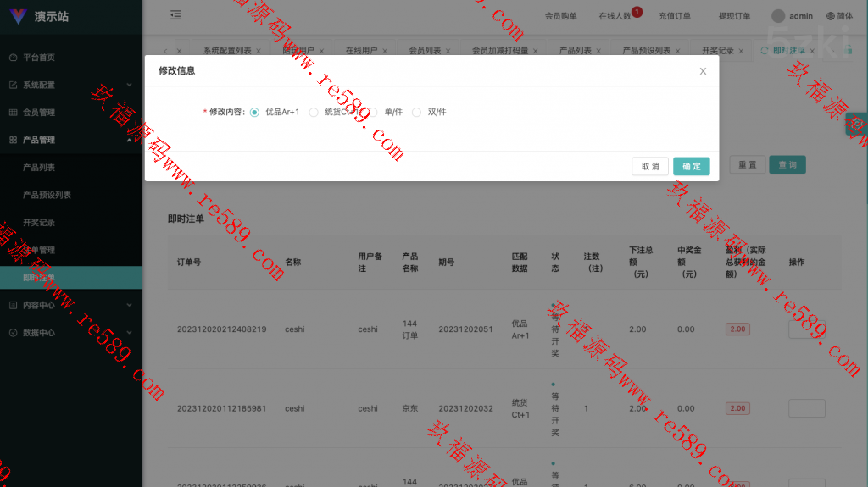
Task: Open 产品预设列表 in the sidebar
Action: click(47, 195)
